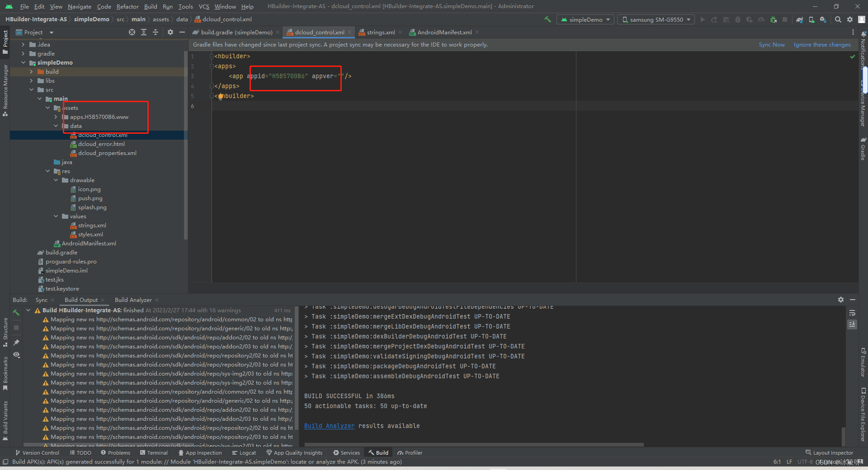Toggle soft-wrap icon in build output
This screenshot has width=868, height=470.
pos(852,313)
